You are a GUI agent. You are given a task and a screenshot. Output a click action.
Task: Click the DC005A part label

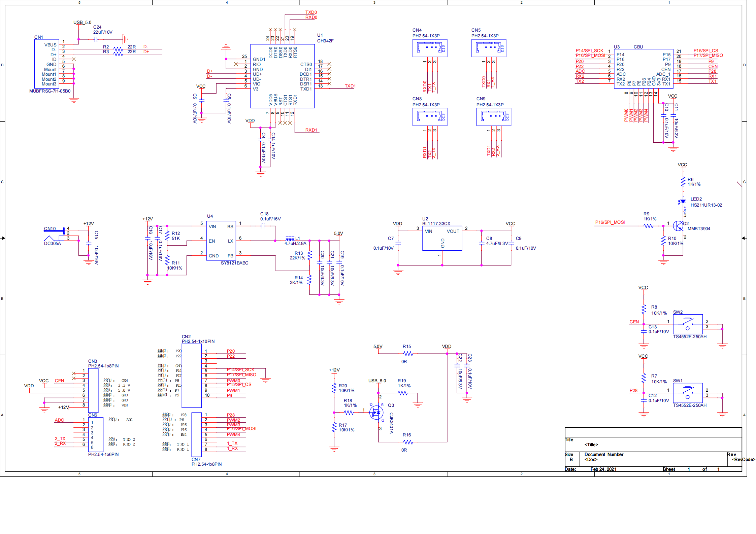pyautogui.click(x=53, y=244)
